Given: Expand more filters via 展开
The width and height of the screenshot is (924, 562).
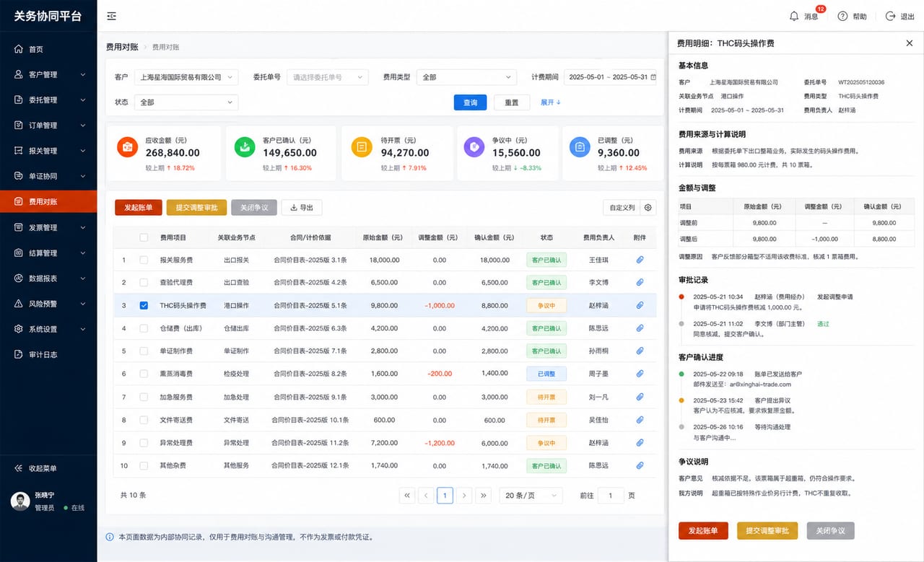Looking at the screenshot, I should coord(551,102).
